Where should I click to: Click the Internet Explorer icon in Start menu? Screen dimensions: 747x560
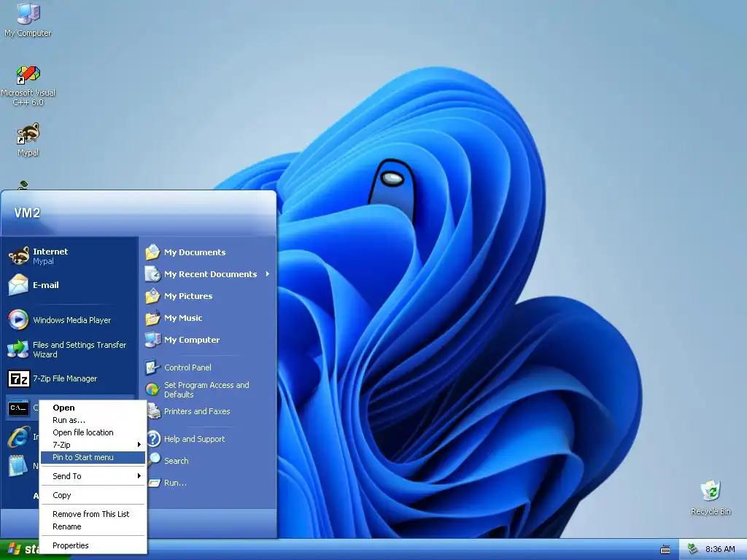(x=18, y=437)
